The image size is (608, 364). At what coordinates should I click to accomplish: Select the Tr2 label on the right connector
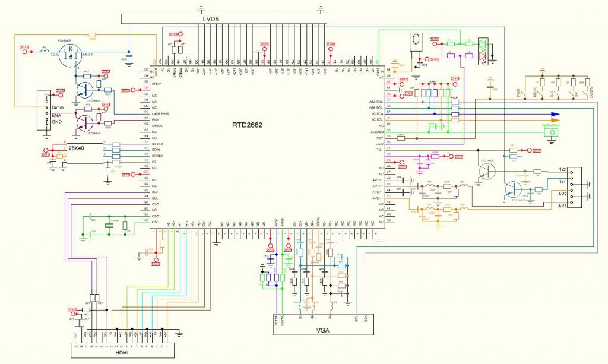pyautogui.click(x=562, y=170)
